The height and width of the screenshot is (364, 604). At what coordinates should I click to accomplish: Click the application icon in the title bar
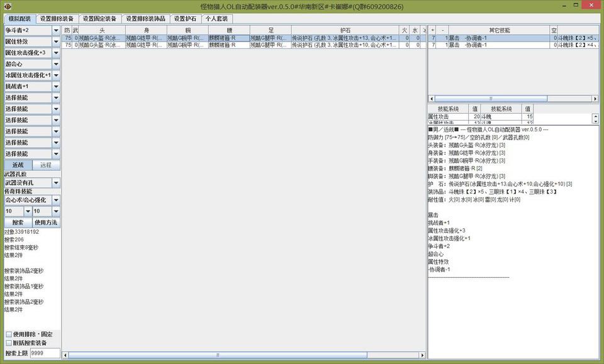click(8, 6)
